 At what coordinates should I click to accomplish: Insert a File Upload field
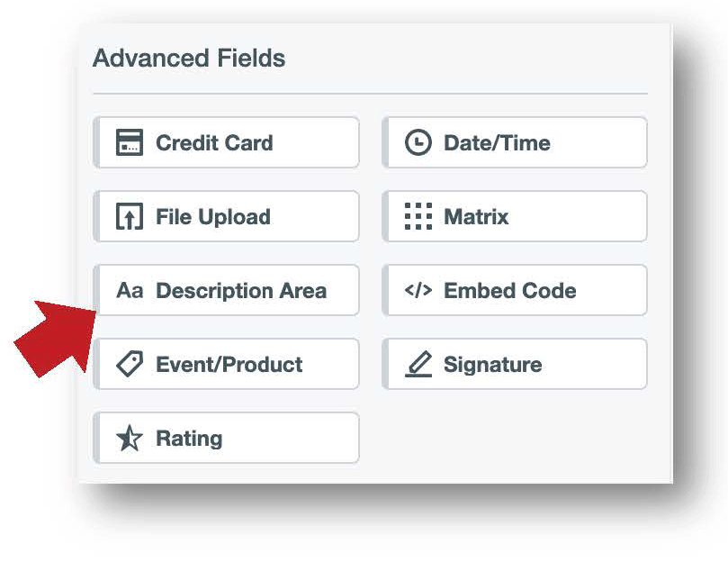(x=225, y=216)
